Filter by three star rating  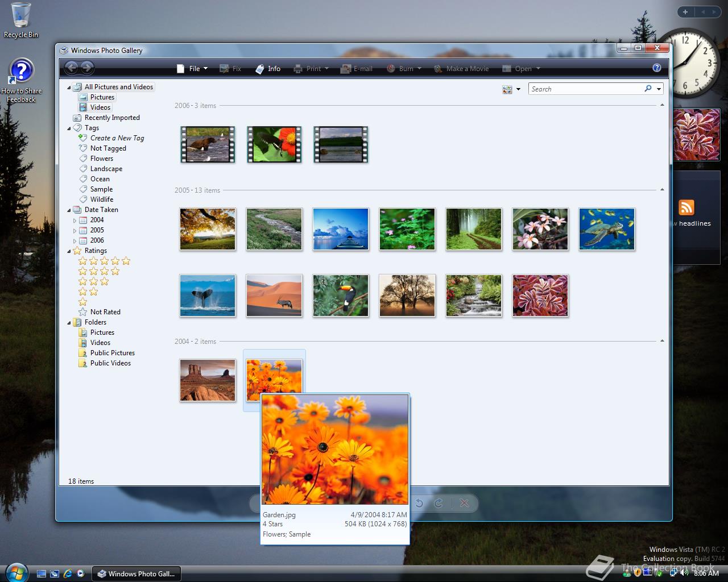coord(93,281)
